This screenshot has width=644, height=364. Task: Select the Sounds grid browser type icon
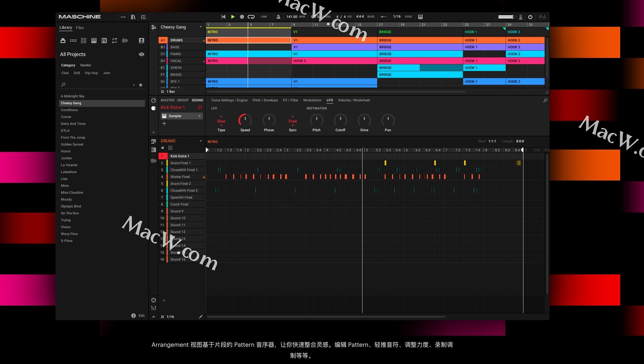point(84,41)
